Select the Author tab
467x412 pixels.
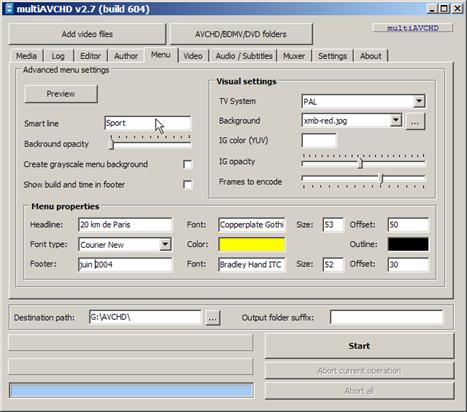pos(126,56)
